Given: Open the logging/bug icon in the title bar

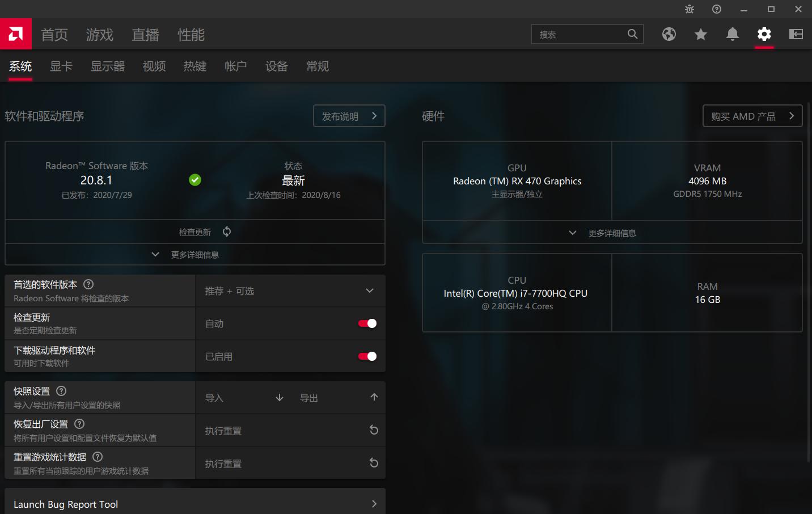Looking at the screenshot, I should pyautogui.click(x=689, y=9).
